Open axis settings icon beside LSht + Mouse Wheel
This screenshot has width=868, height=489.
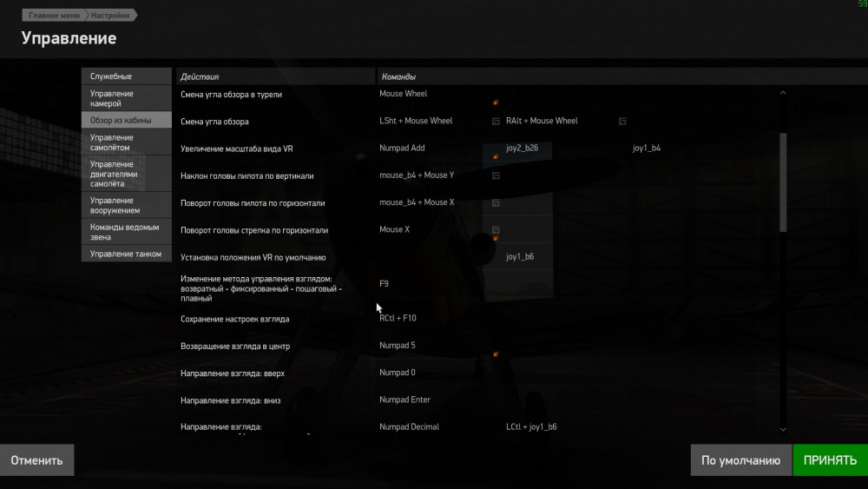tap(496, 122)
